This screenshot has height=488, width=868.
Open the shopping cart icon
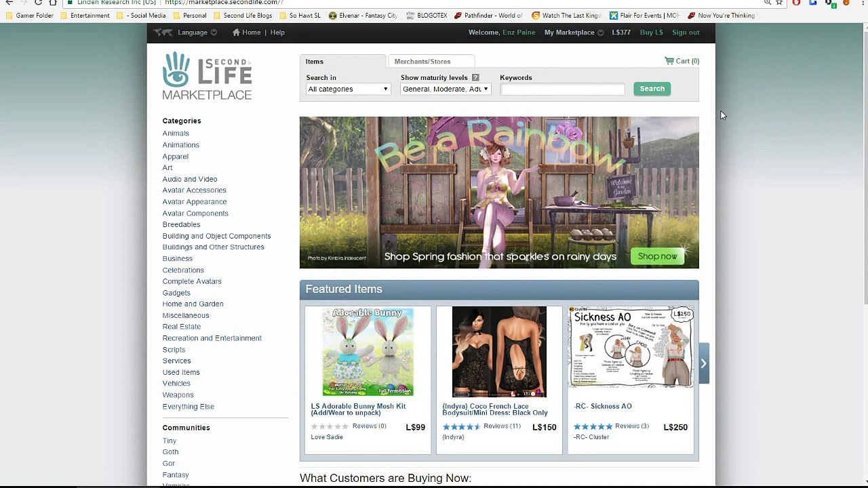pyautogui.click(x=669, y=61)
